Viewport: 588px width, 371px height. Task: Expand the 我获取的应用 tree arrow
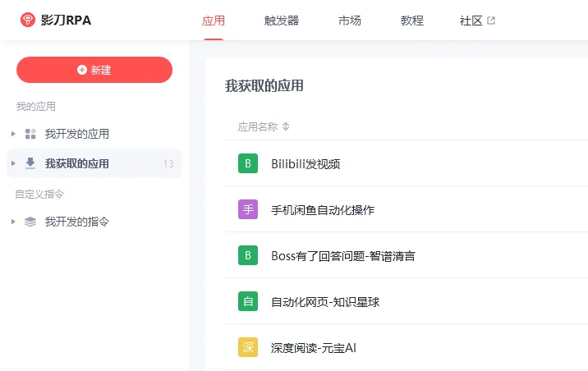pos(13,163)
